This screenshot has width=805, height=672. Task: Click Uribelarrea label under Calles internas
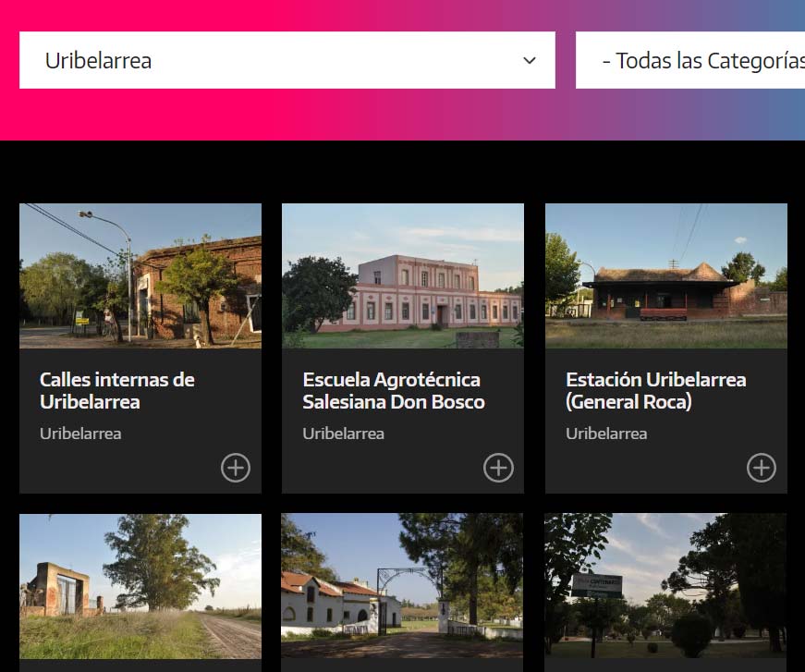point(80,434)
